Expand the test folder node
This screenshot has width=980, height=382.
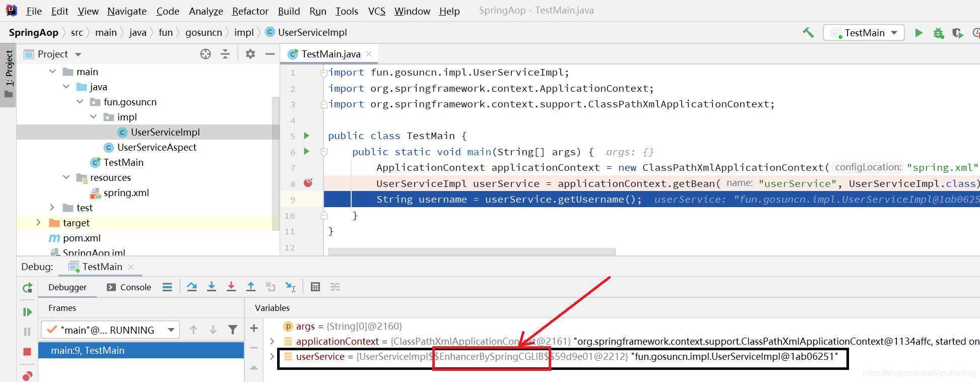pyautogui.click(x=52, y=208)
